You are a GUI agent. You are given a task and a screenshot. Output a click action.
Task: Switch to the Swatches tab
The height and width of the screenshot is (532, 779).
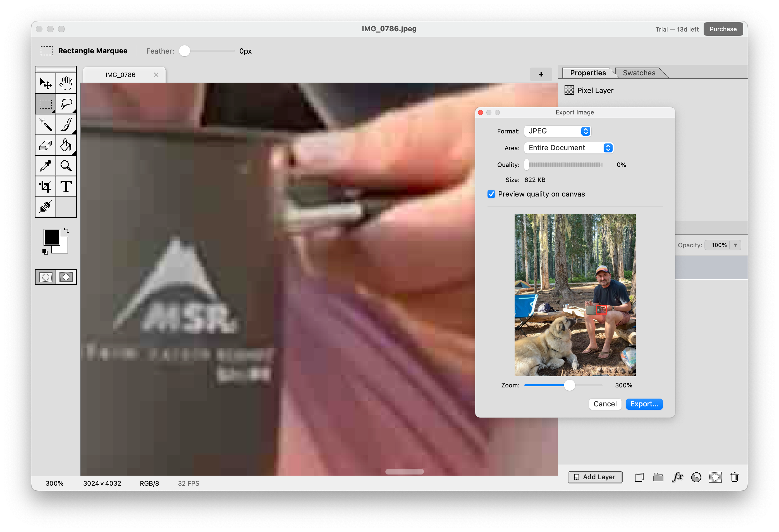tap(639, 73)
